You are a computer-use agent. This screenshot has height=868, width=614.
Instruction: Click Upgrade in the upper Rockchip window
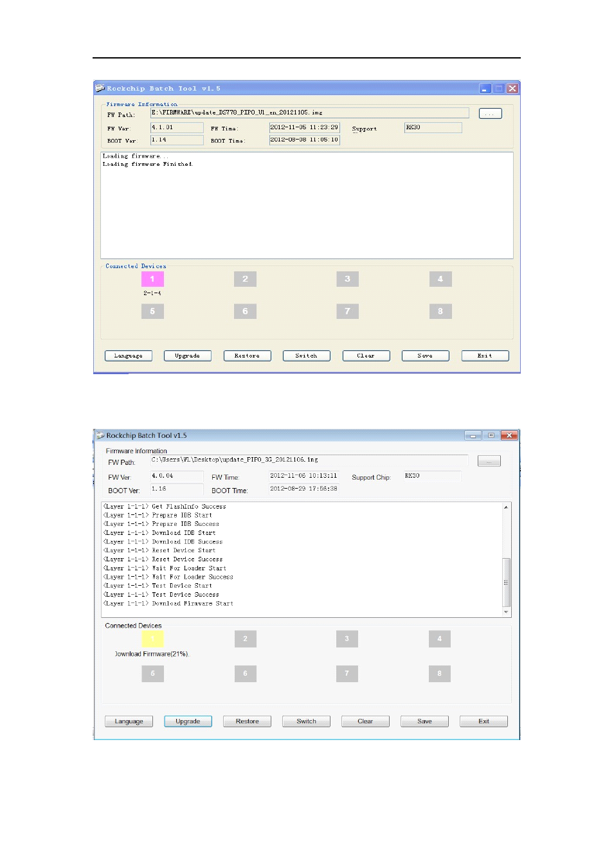188,356
